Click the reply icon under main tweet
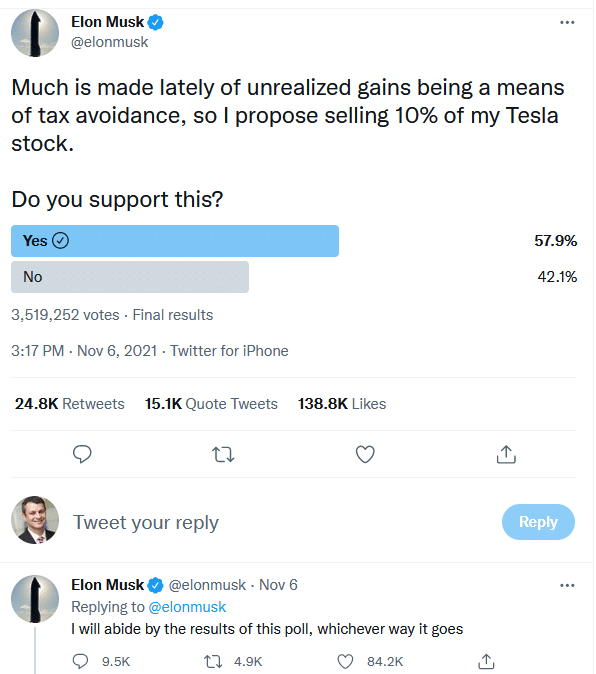Viewport: 596px width, 674px height. point(82,454)
